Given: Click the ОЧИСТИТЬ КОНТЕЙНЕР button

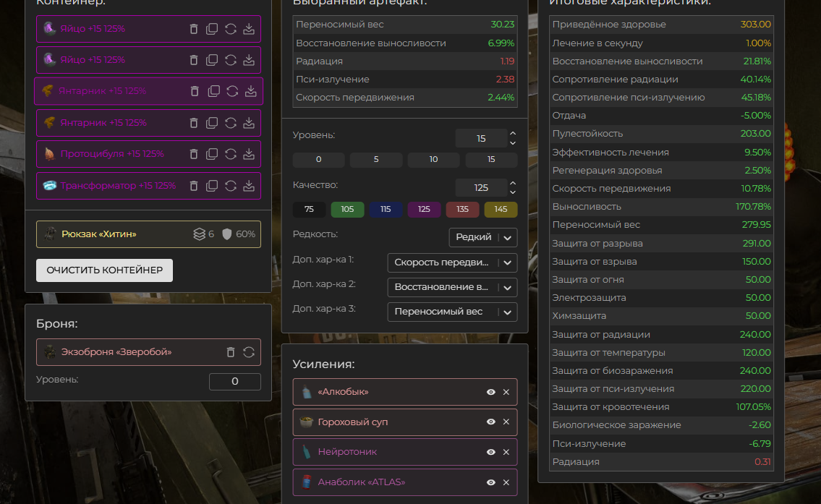Looking at the screenshot, I should (104, 270).
